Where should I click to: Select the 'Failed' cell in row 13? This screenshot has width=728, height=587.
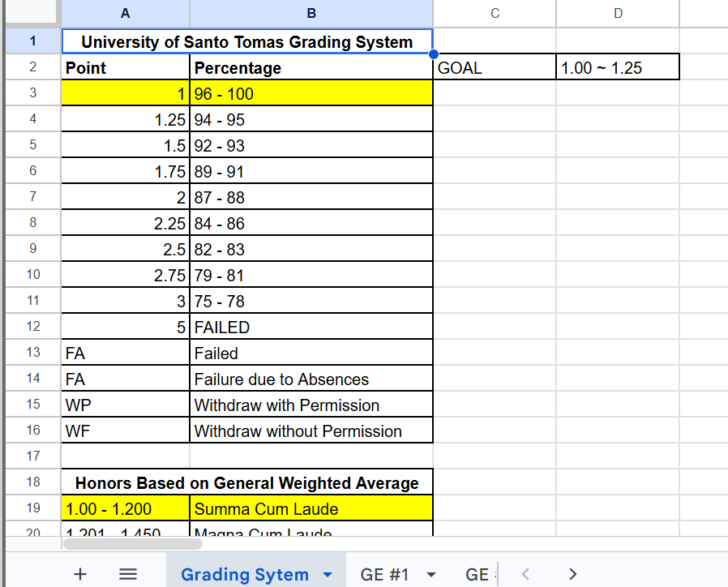(311, 353)
